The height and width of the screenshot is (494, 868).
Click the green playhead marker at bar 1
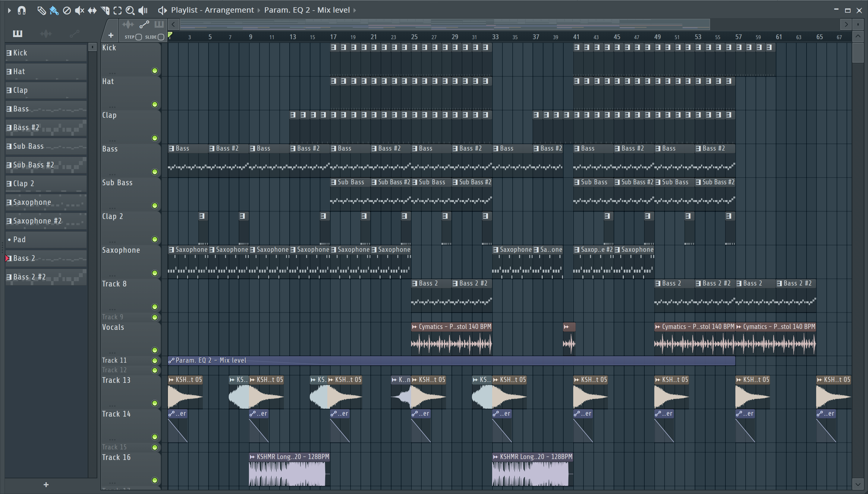click(x=170, y=35)
